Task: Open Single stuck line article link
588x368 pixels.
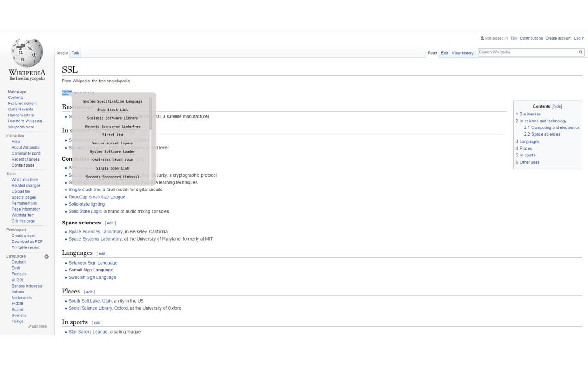Action: point(85,190)
